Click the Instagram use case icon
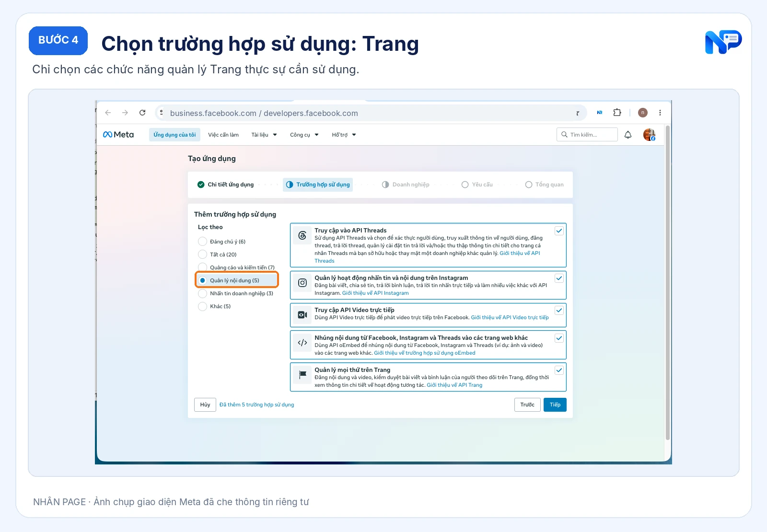The image size is (767, 532). tap(302, 283)
